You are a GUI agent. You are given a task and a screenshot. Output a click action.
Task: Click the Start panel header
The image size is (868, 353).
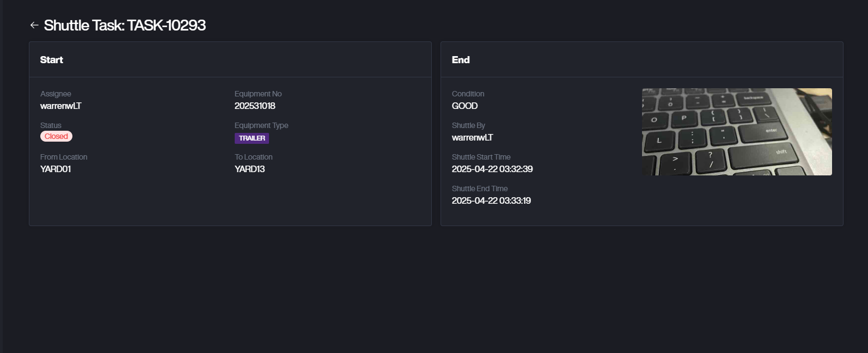(x=52, y=60)
